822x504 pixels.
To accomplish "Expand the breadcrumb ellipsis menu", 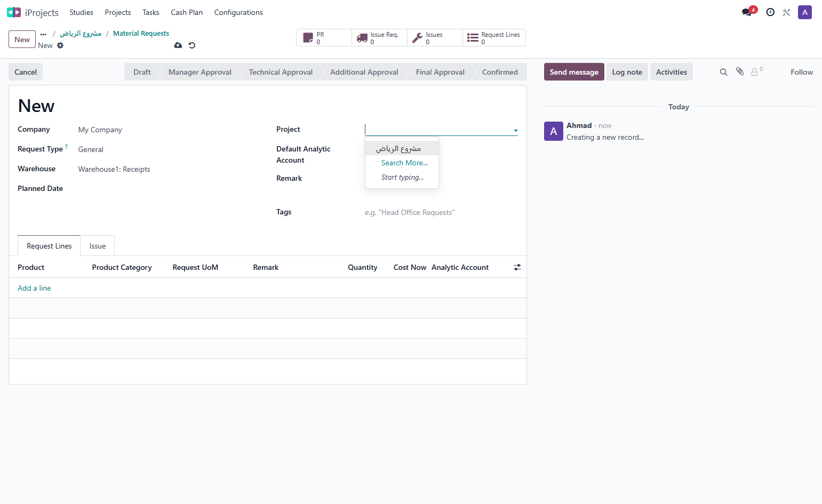I will pyautogui.click(x=43, y=34).
